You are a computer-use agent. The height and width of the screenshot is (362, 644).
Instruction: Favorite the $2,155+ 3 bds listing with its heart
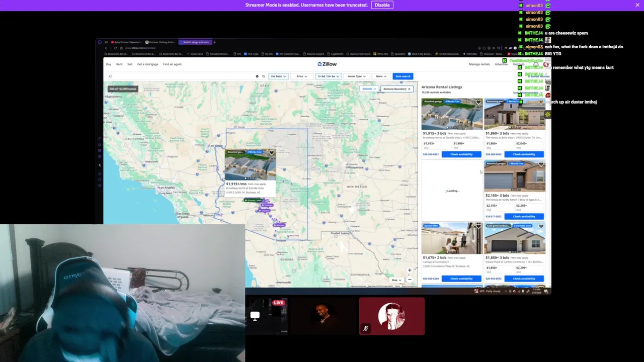[541, 164]
